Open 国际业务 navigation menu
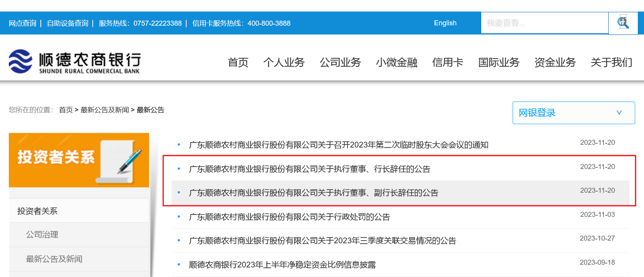The image size is (644, 277). point(499,62)
